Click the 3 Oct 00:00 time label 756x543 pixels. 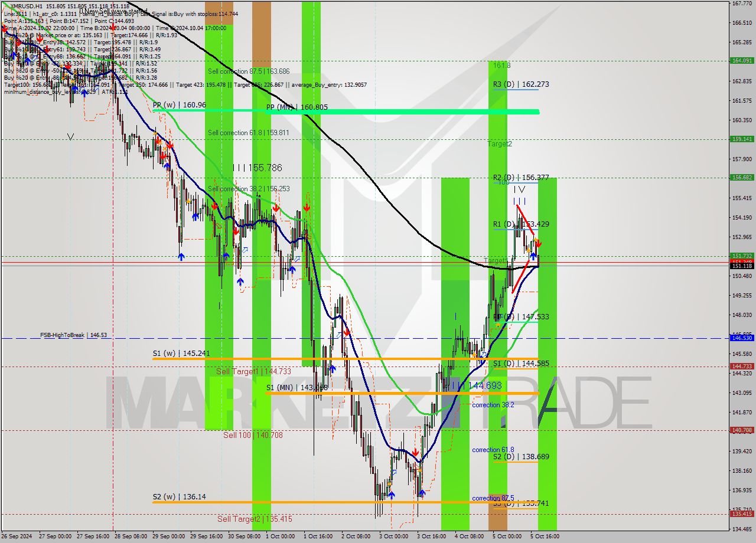tap(393, 537)
